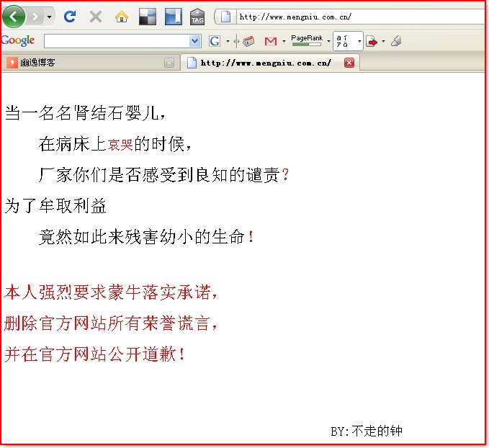This screenshot has height=448, width=489.
Task: Click the TAG toolbar icon
Action: click(x=197, y=17)
